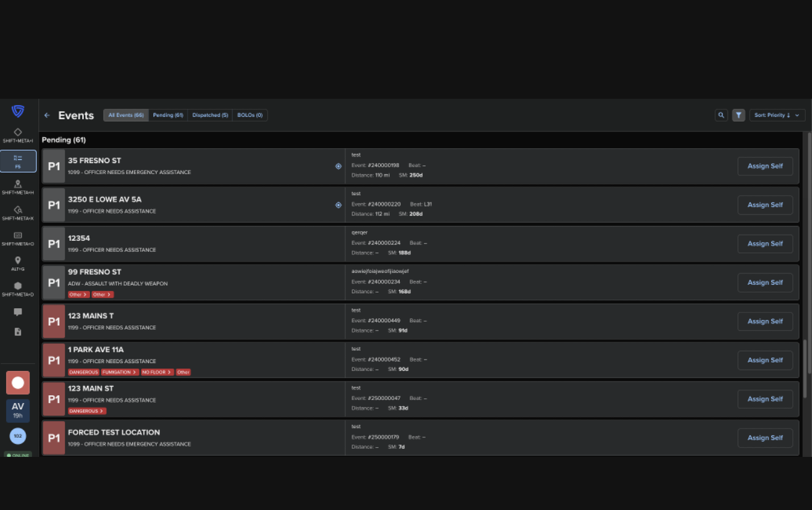
Task: Click the AV 19h avatar badge
Action: coord(18,411)
